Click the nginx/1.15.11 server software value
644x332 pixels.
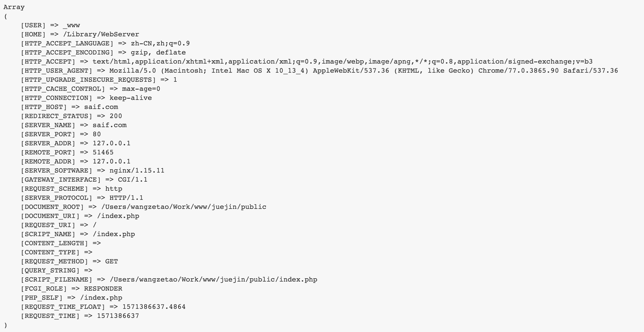pos(137,171)
